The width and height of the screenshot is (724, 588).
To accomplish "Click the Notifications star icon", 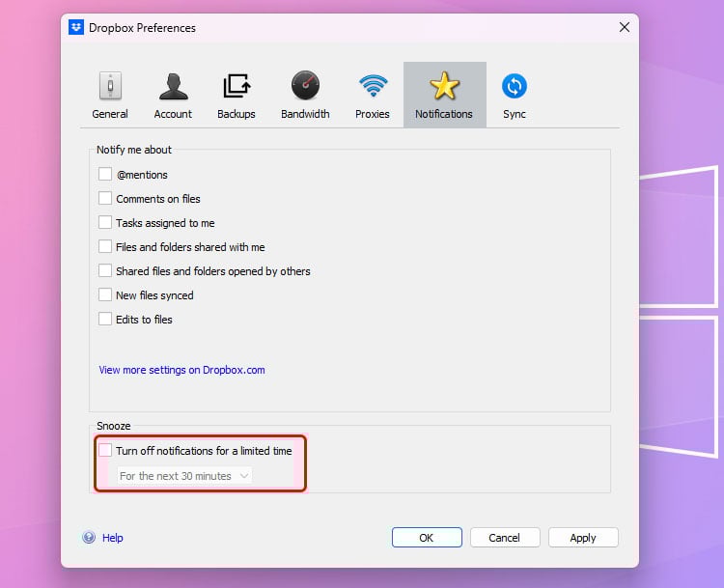I will [x=444, y=86].
